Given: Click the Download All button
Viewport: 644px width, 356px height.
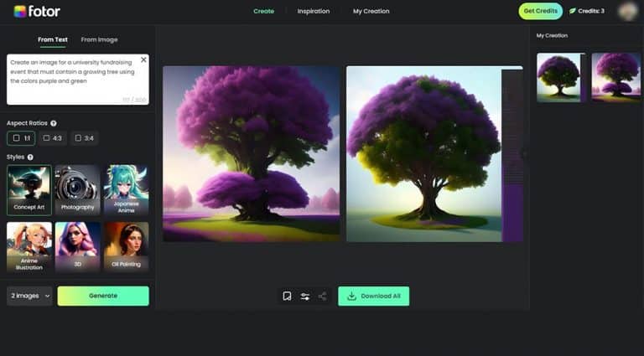Looking at the screenshot, I should [x=373, y=296].
